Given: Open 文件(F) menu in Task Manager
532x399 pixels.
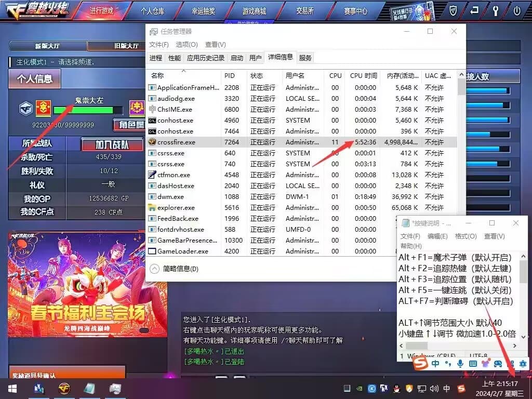Looking at the screenshot, I should (159, 45).
